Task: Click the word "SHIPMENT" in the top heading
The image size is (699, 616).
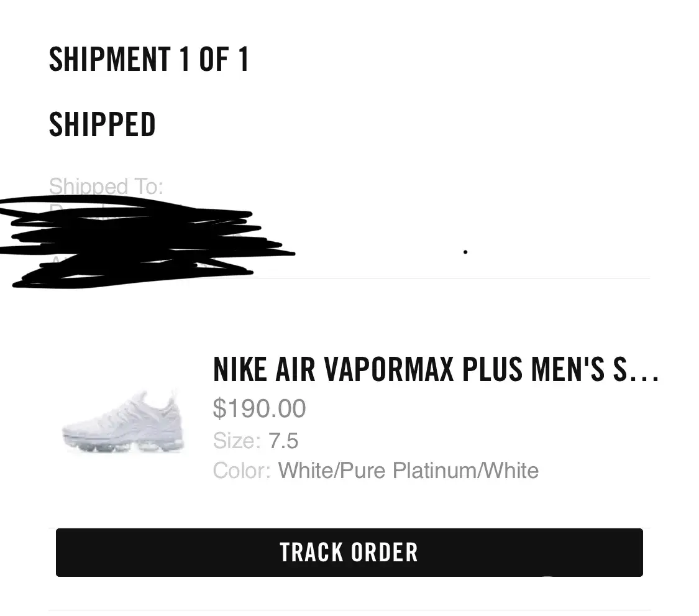Action: [109, 60]
